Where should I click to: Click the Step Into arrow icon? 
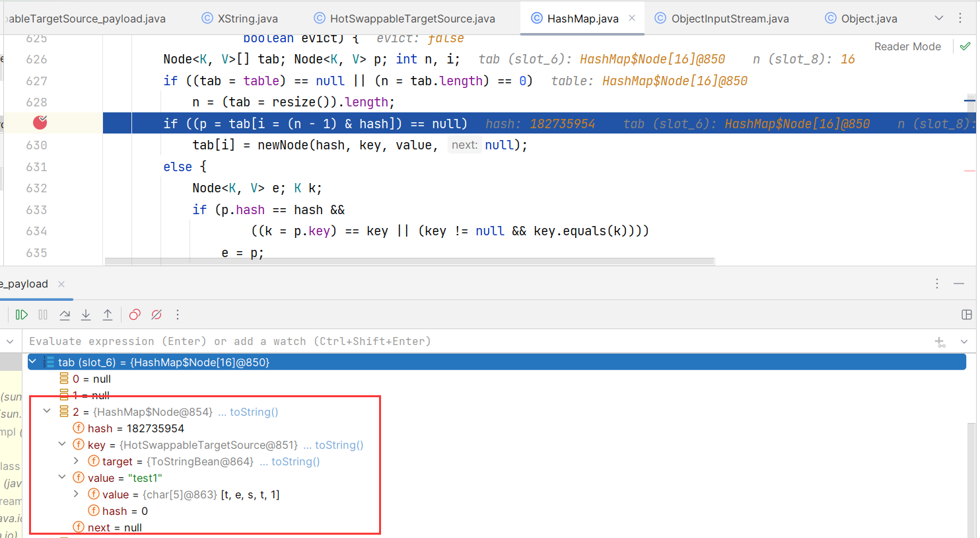coord(86,315)
